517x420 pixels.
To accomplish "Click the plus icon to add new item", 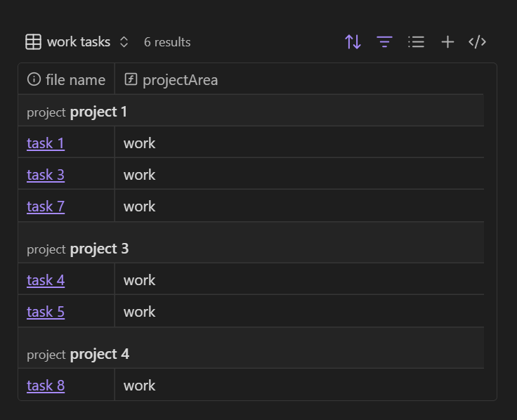I will [447, 42].
